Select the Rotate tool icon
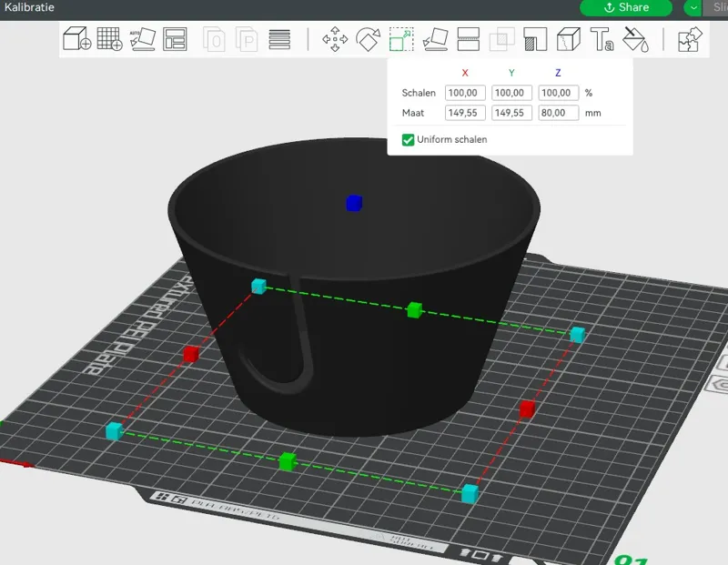728x565 pixels. [368, 39]
